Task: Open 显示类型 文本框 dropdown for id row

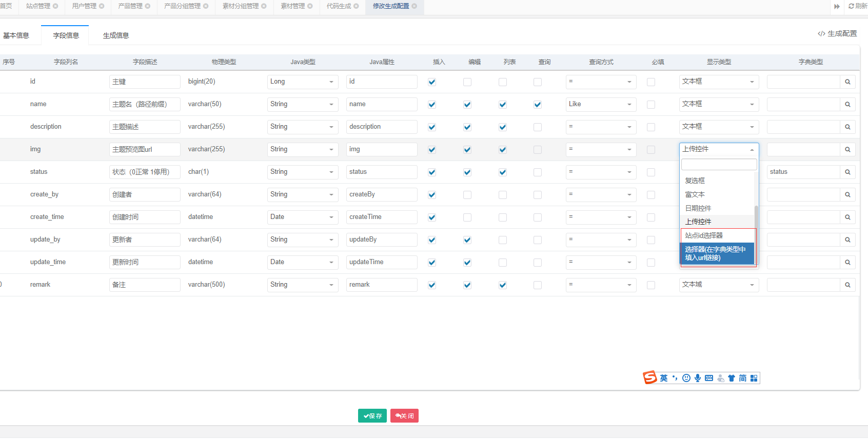Action: pos(719,82)
